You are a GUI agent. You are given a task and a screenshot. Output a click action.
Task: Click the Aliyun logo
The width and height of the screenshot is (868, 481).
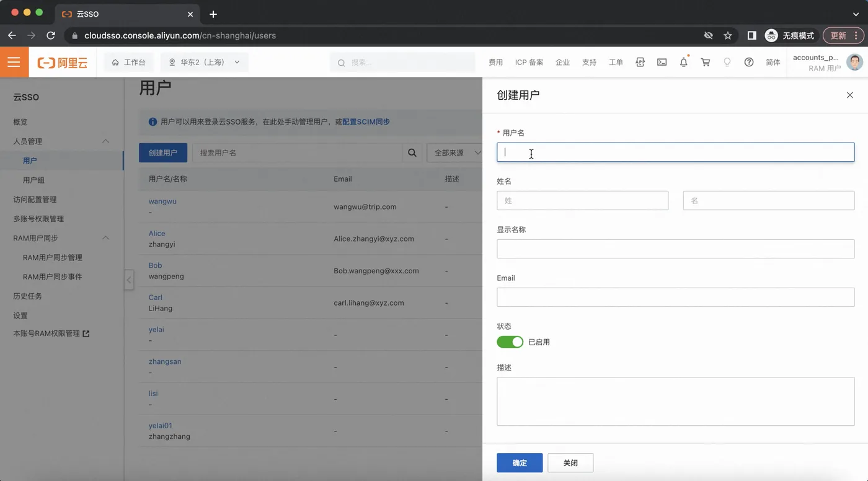(62, 63)
